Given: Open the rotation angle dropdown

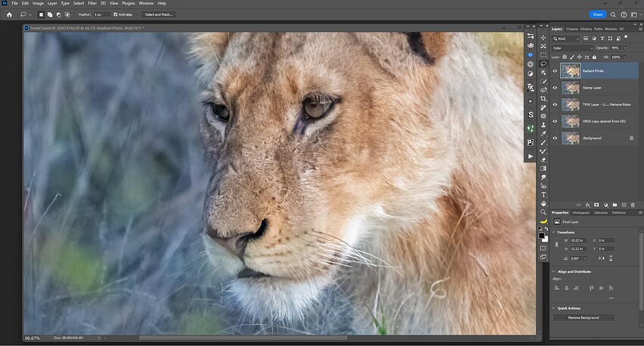Looking at the screenshot, I should [585, 259].
